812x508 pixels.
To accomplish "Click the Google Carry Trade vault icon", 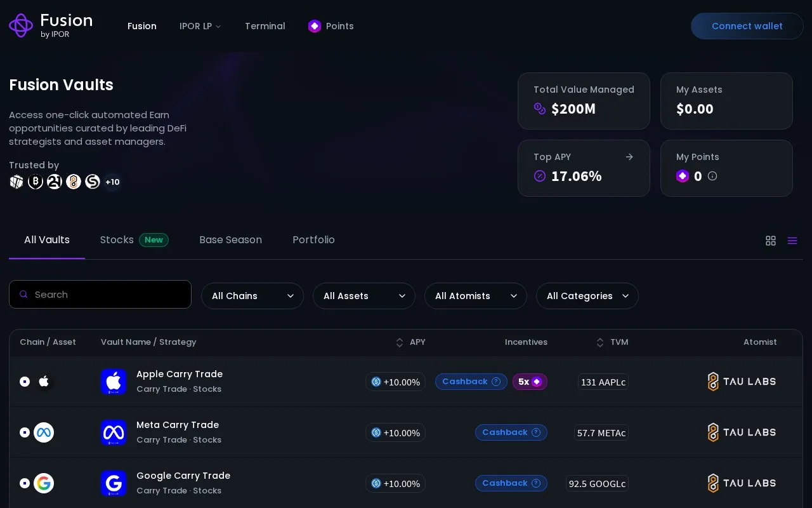I will (x=114, y=483).
